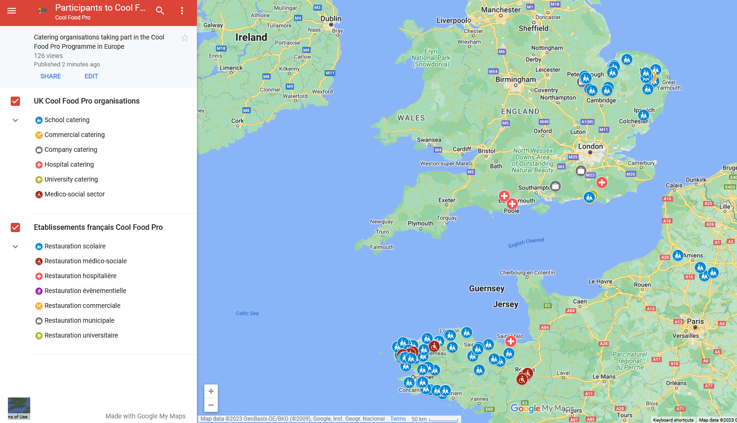Zoom in with the plus button
This screenshot has width=737, height=423.
coord(211,391)
